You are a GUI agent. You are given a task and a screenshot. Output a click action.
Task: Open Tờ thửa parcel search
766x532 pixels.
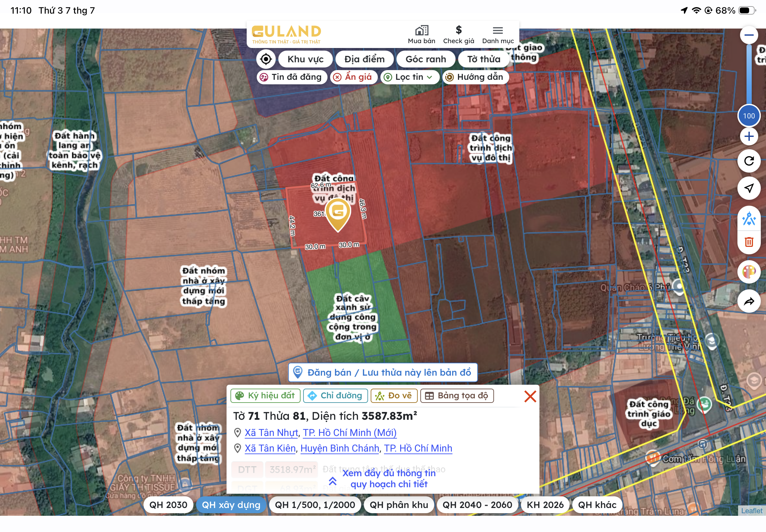(484, 59)
